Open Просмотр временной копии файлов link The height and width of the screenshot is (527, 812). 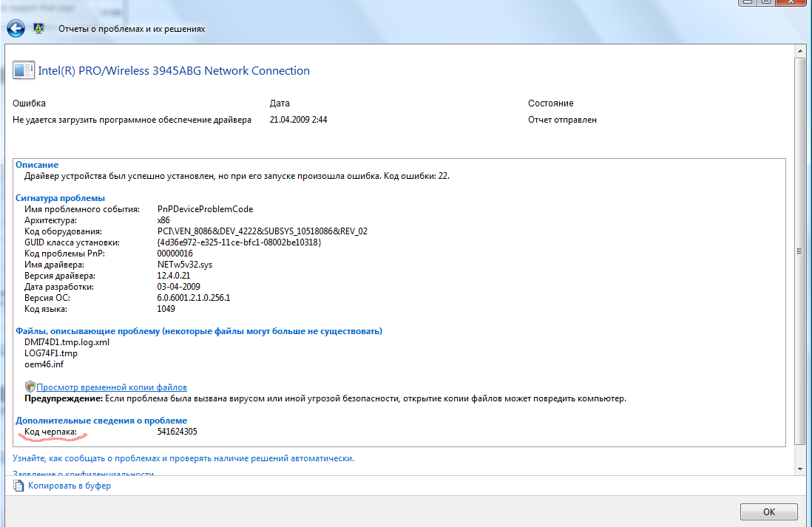pos(112,387)
